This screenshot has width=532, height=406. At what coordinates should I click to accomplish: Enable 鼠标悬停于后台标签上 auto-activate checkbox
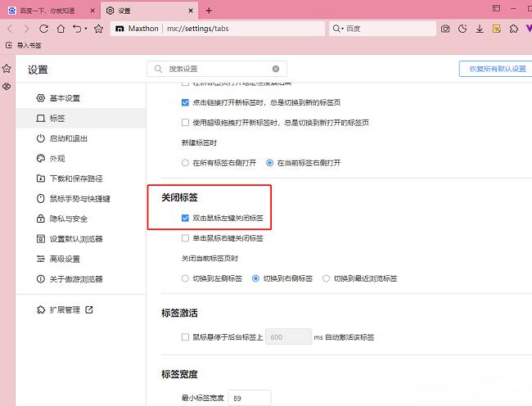(x=185, y=336)
